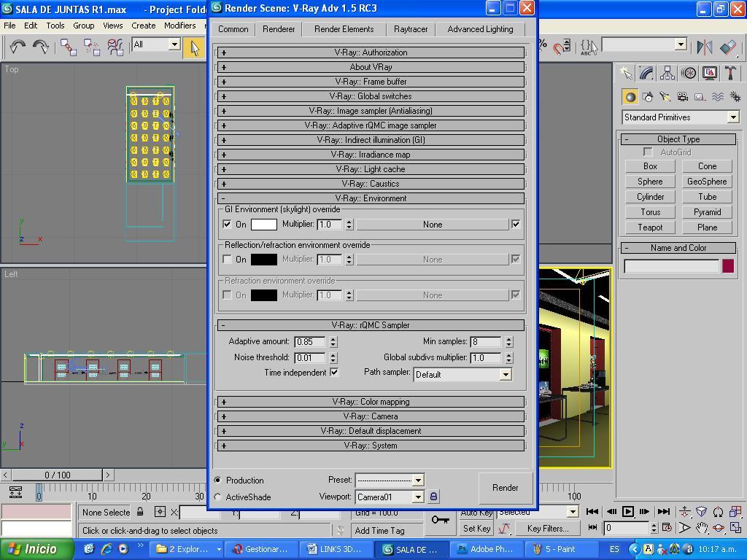Screen dimensions: 747x560
Task: Click the Set Key button
Action: (x=476, y=528)
